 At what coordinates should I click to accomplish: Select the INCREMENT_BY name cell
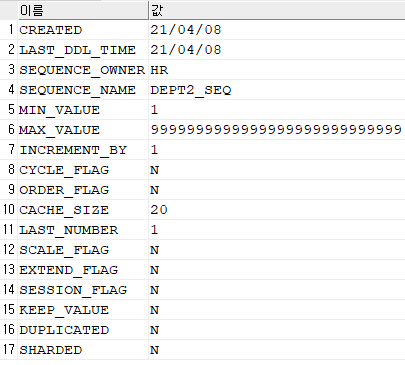tap(83, 150)
